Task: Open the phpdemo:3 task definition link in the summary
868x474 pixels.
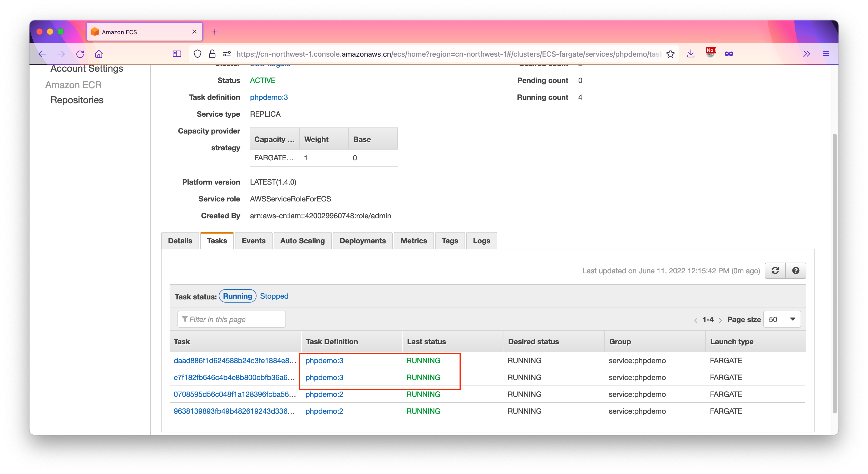Action: pos(269,97)
